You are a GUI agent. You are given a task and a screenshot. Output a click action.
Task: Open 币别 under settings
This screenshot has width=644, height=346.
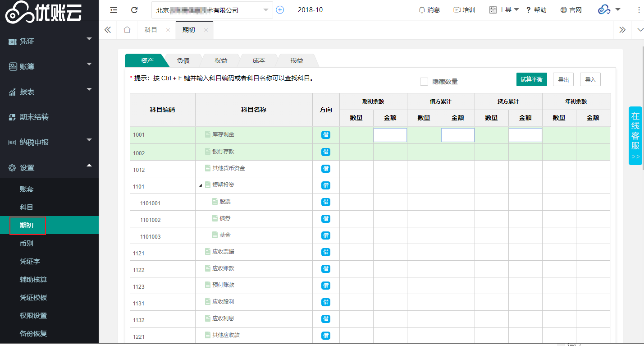tap(27, 243)
